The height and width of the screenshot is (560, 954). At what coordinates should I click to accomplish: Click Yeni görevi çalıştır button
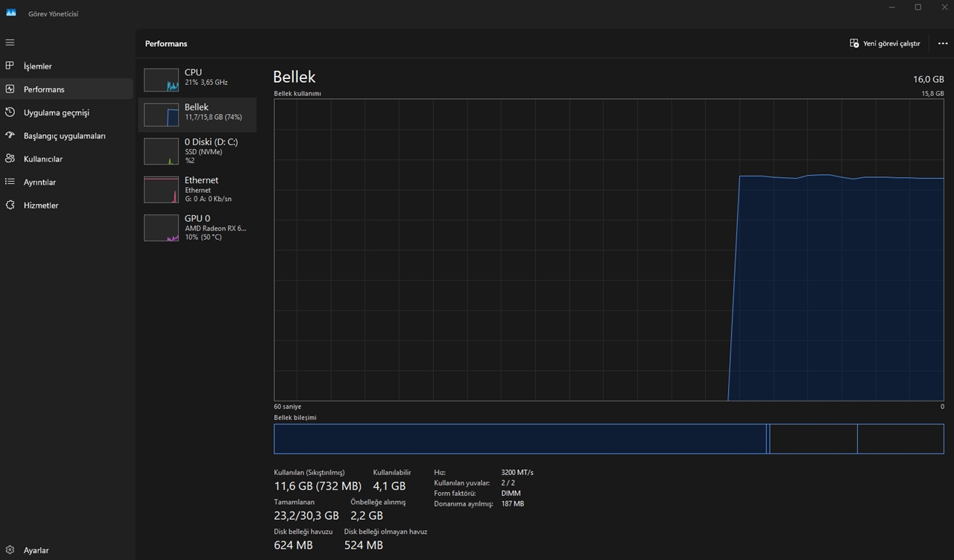885,43
